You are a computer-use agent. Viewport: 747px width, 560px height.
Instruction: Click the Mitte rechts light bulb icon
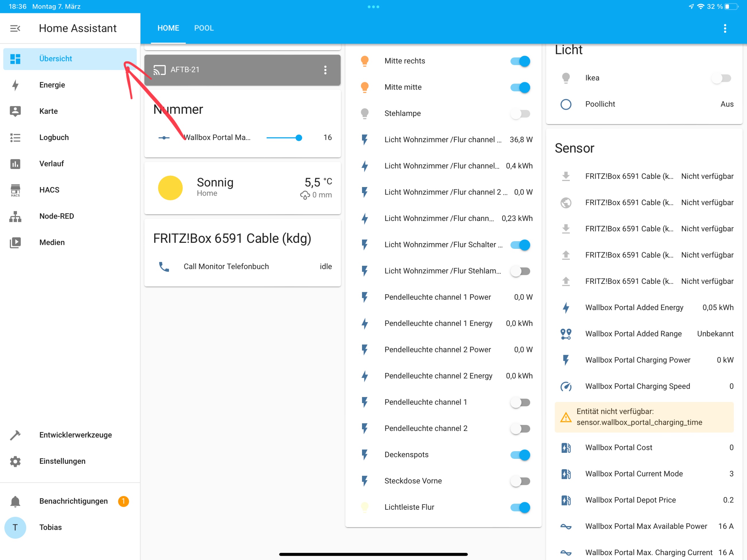(365, 61)
